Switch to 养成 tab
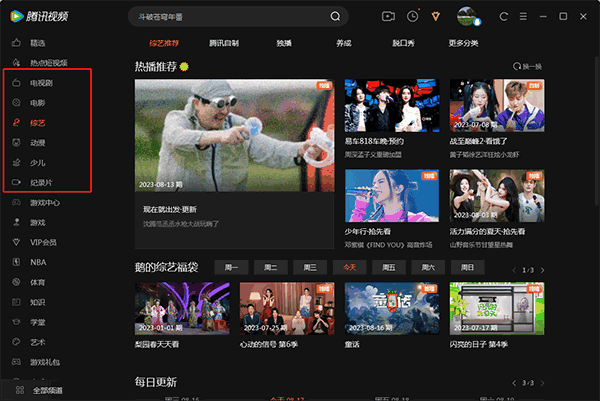 click(344, 43)
